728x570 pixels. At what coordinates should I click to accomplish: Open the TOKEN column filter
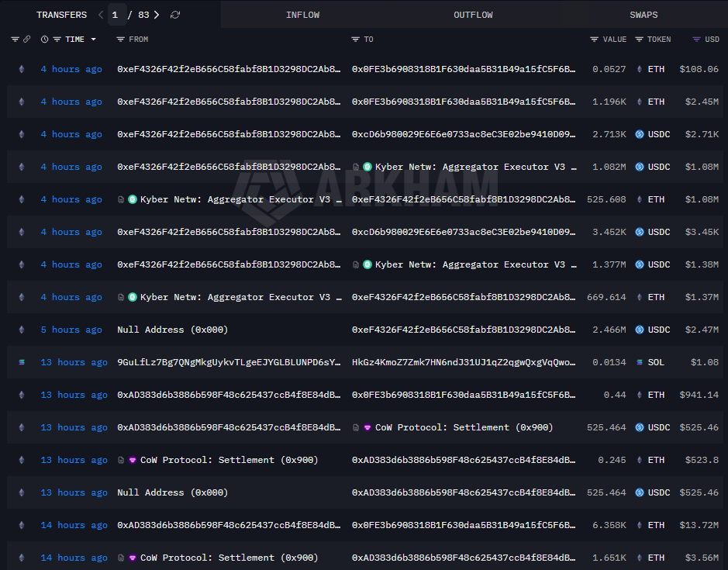(x=639, y=40)
